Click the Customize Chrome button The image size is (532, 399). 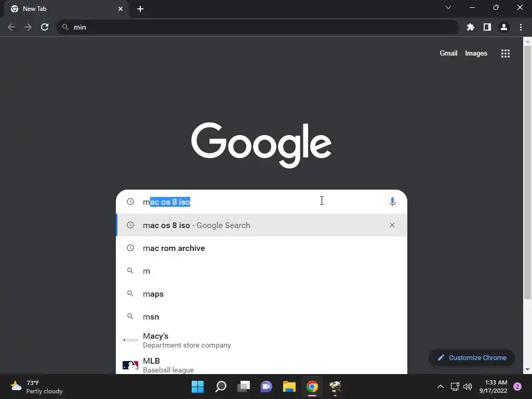click(472, 357)
